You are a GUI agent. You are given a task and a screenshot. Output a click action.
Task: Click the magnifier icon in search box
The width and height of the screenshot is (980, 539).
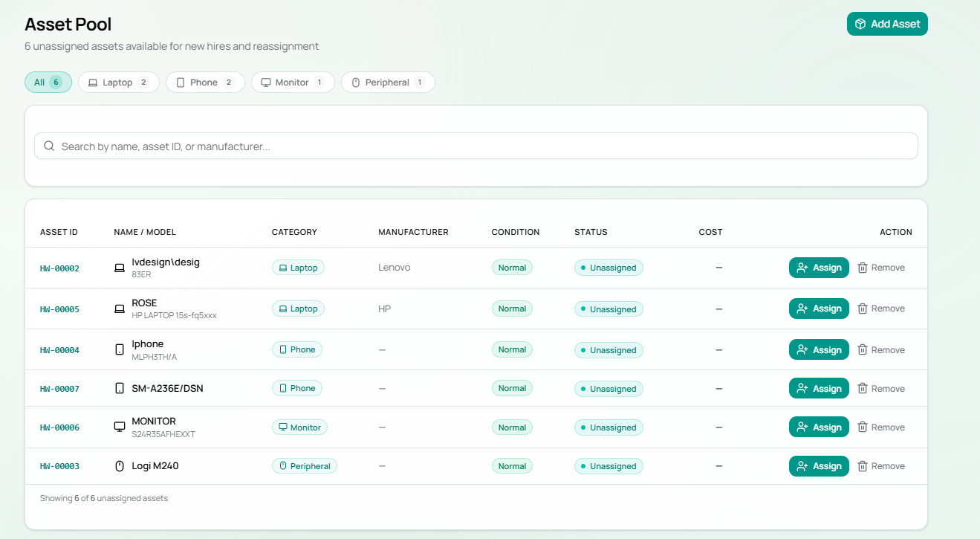[x=49, y=146]
